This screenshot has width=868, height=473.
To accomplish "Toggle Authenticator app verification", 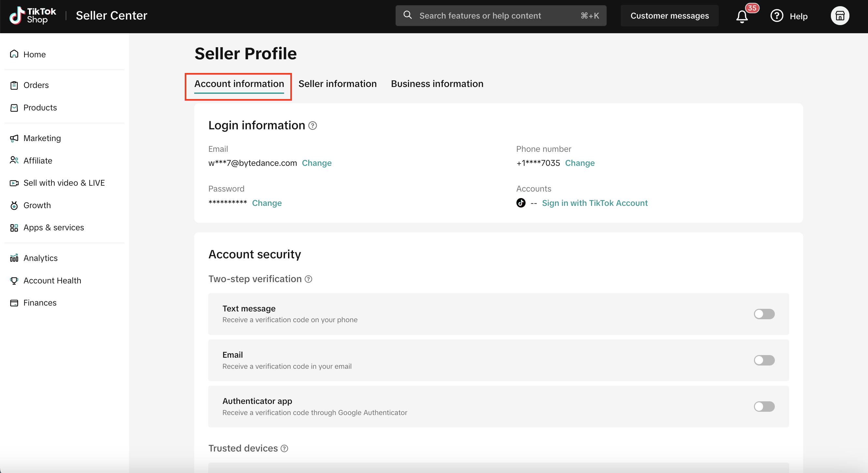I will pyautogui.click(x=764, y=407).
